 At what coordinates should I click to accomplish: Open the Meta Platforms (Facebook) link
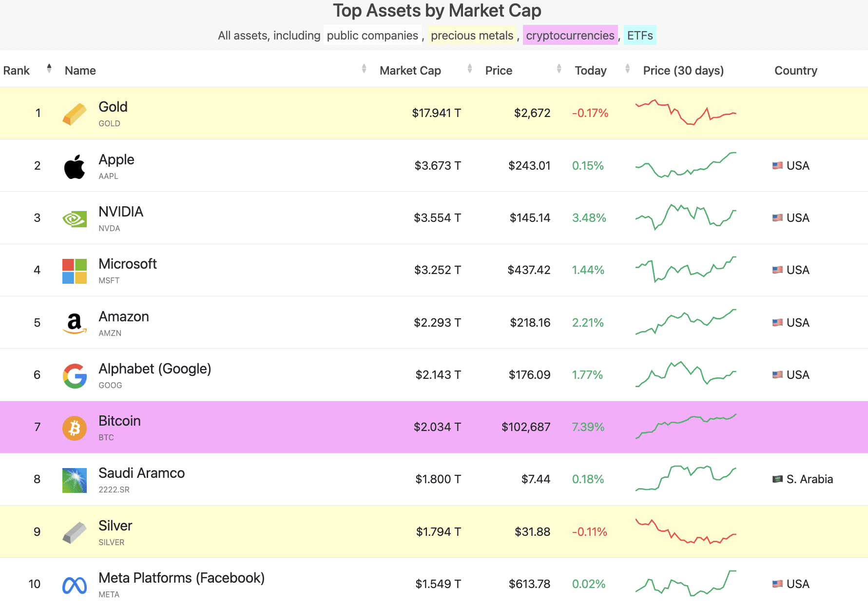point(181,578)
